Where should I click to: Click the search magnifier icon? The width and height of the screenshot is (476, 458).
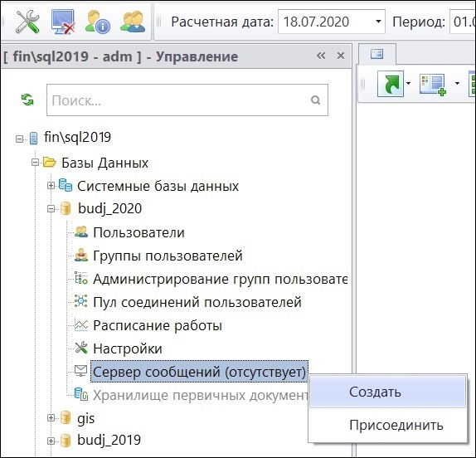(x=316, y=100)
